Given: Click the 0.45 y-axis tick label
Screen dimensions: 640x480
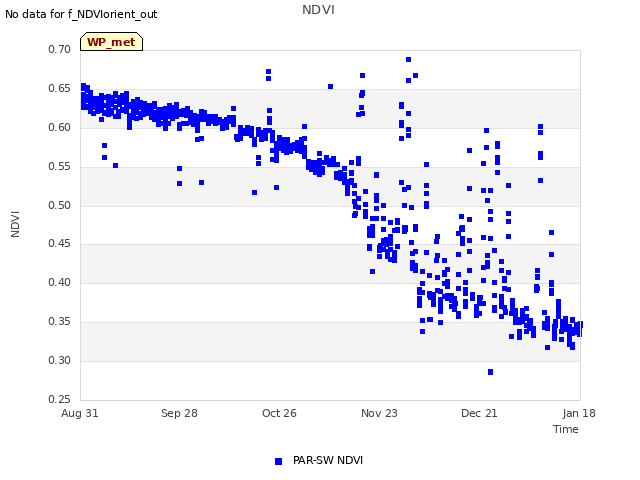Looking at the screenshot, I should tap(60, 244).
